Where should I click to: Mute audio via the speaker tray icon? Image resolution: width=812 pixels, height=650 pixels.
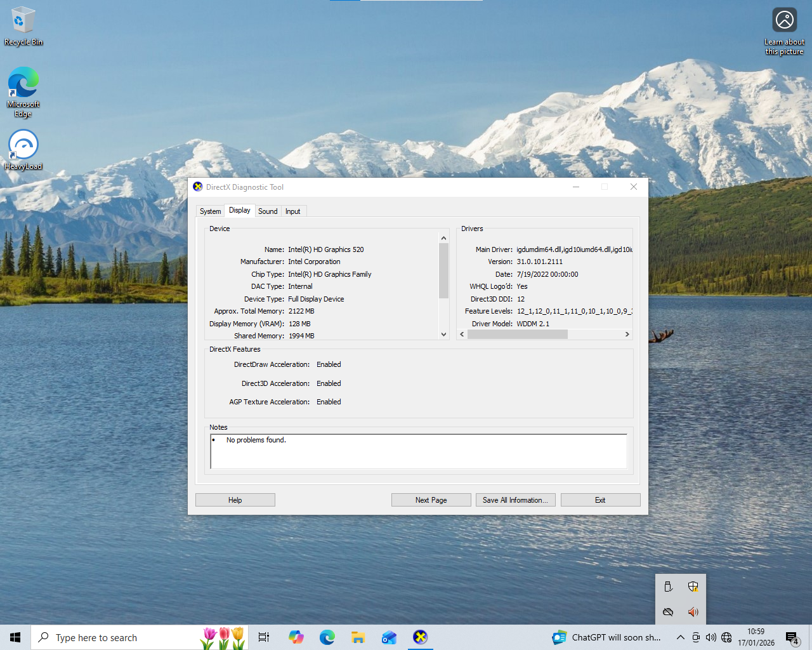coord(693,612)
